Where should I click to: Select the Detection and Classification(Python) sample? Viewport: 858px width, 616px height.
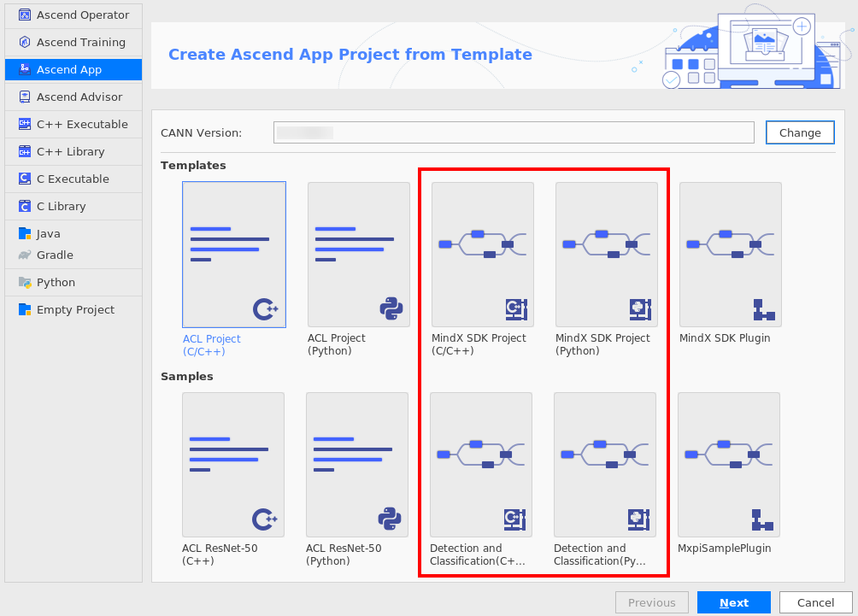click(605, 465)
